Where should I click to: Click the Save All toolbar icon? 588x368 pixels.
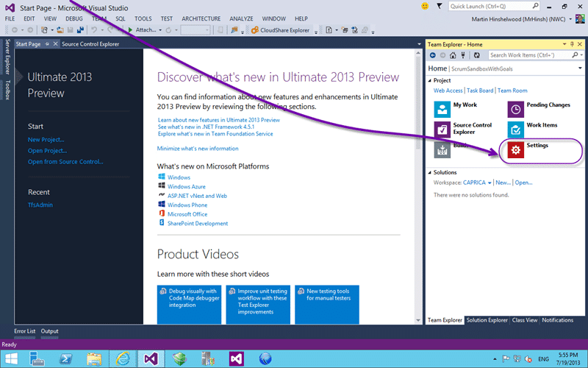coord(80,30)
